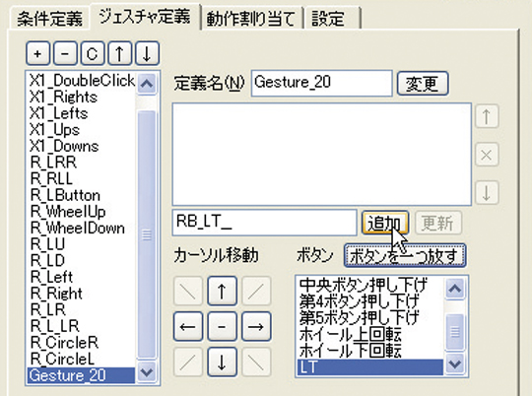Click the up arrow cursor movement button
The height and width of the screenshot is (396, 532).
pyautogui.click(x=222, y=291)
